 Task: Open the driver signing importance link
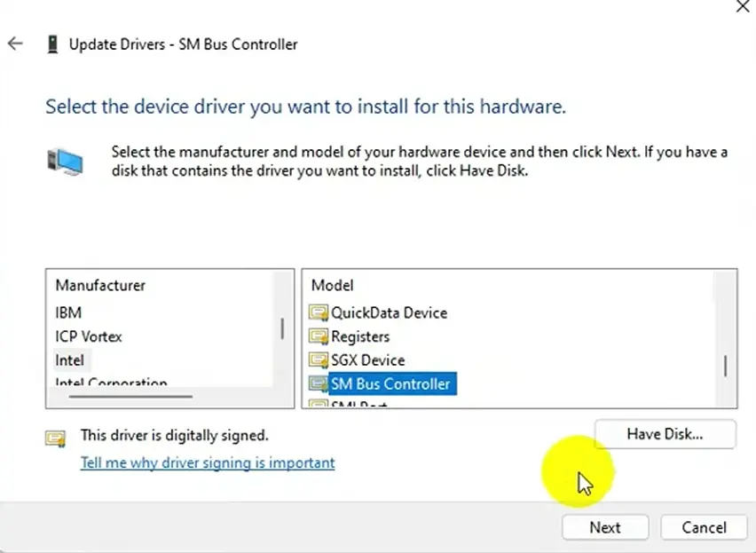208,462
